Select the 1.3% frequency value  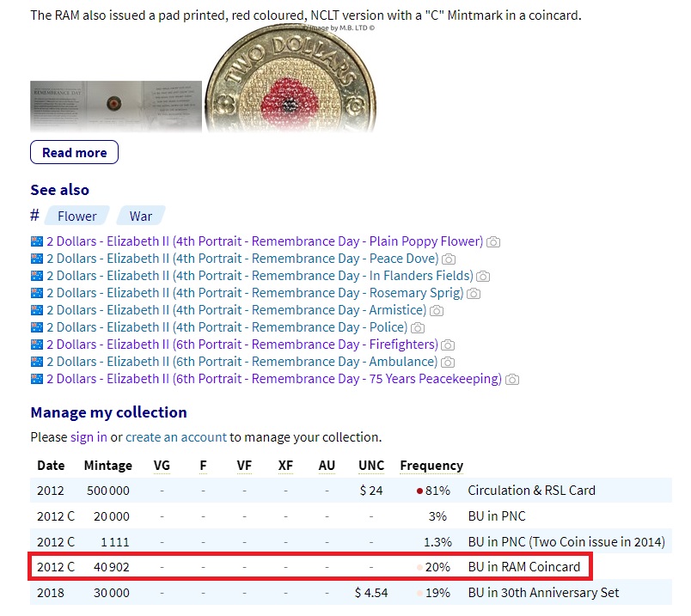tap(437, 542)
